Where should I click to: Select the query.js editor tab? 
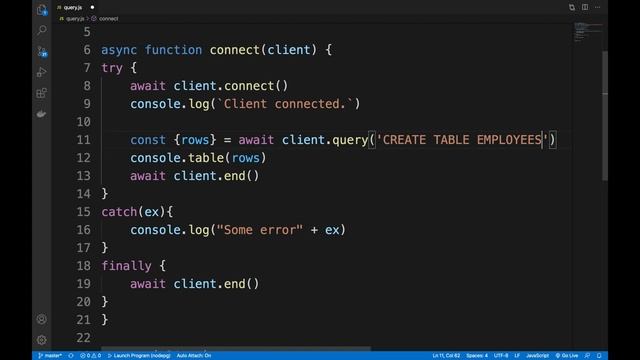point(76,7)
